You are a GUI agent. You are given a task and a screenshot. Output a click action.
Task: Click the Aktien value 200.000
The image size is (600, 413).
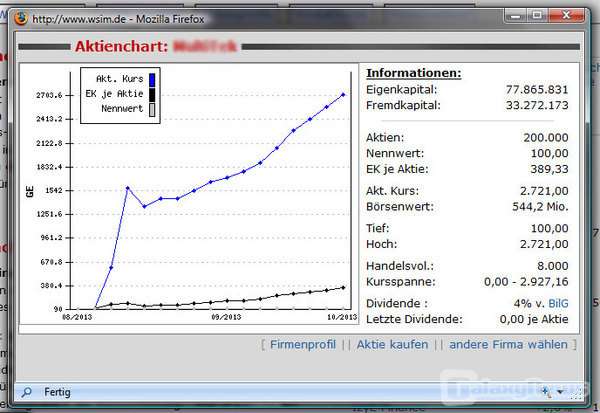(x=546, y=138)
